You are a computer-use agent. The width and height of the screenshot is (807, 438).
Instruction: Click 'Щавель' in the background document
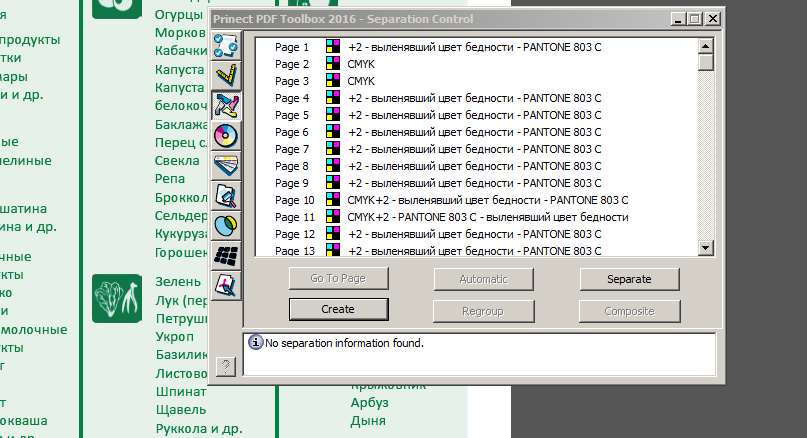pyautogui.click(x=181, y=410)
